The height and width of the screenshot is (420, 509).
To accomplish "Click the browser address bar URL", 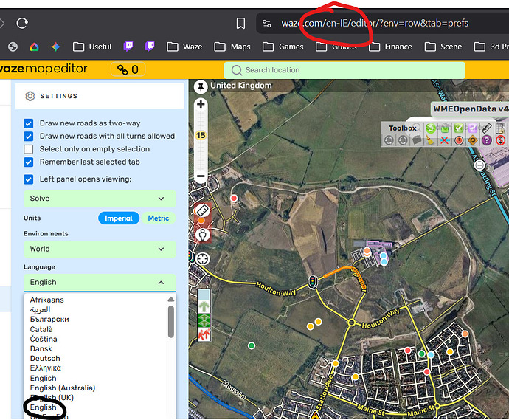I will 375,24.
